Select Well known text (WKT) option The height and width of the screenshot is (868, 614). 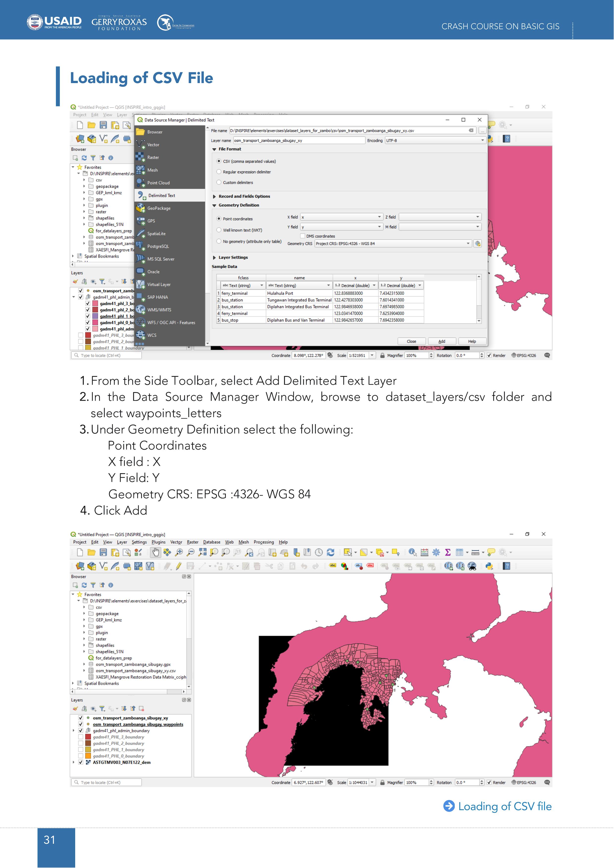pos(219,230)
